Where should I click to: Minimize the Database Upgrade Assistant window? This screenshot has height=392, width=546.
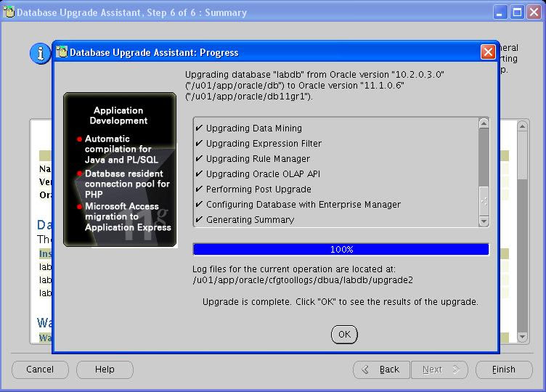tap(500, 13)
